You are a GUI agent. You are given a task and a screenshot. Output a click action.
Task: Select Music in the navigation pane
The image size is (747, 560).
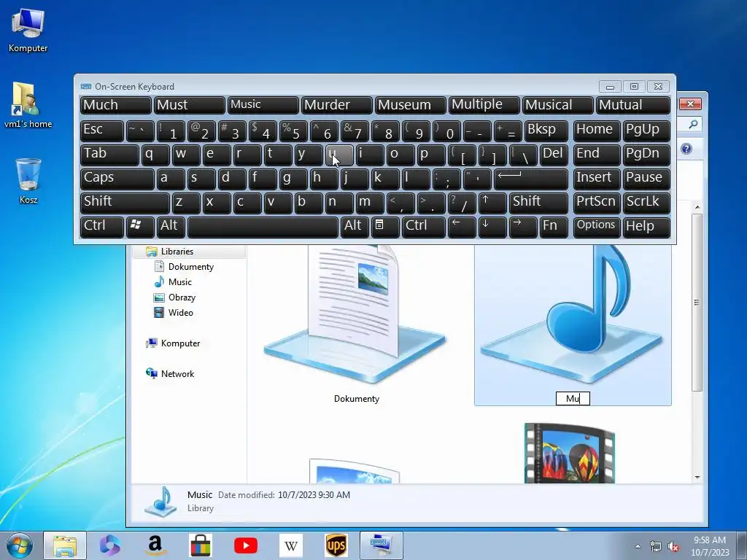[179, 282]
